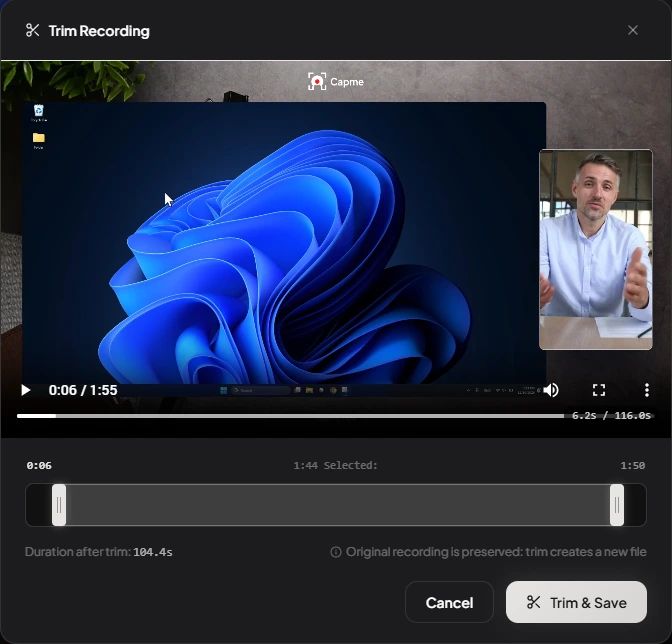Click the webcam overlay thumbnail

(x=596, y=250)
